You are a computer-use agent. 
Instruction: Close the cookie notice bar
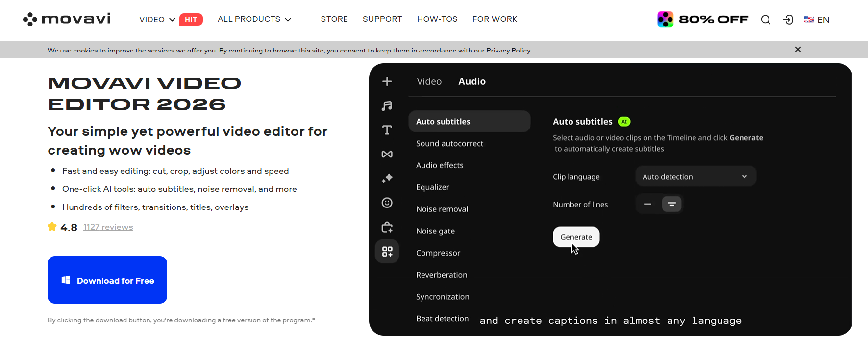[798, 50]
